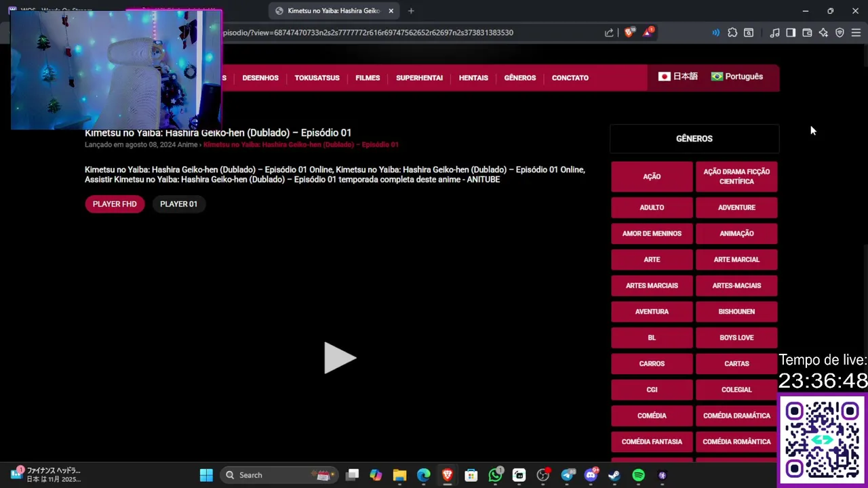Select the COLEGIAL genre
Screen dimensions: 868x488
[736, 390]
